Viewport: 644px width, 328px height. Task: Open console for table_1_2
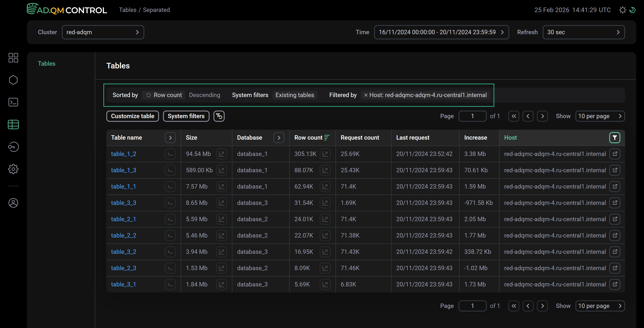(x=170, y=154)
